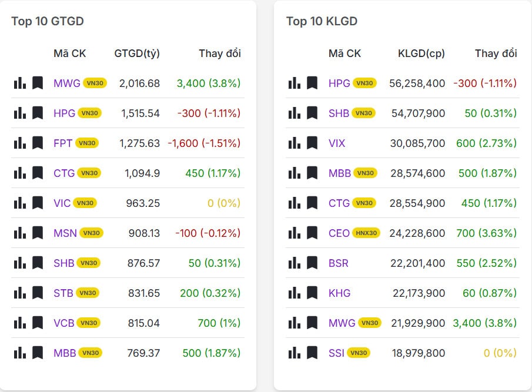Open STB ticker link
Screen dimensions: 532x392
[63, 293]
